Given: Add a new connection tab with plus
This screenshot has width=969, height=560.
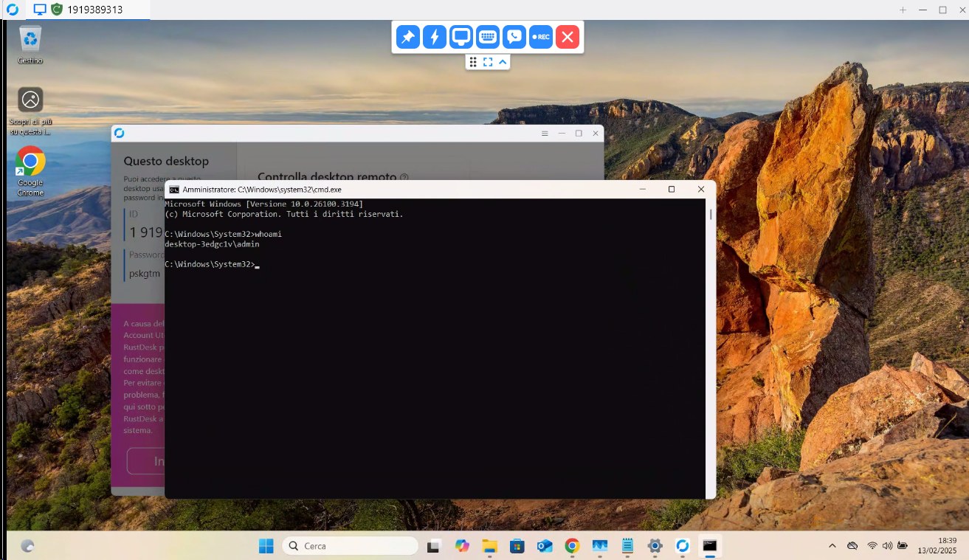Looking at the screenshot, I should point(903,10).
